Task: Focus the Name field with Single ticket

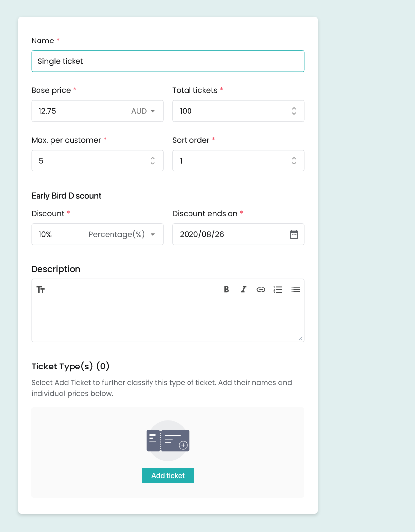Action: (168, 61)
